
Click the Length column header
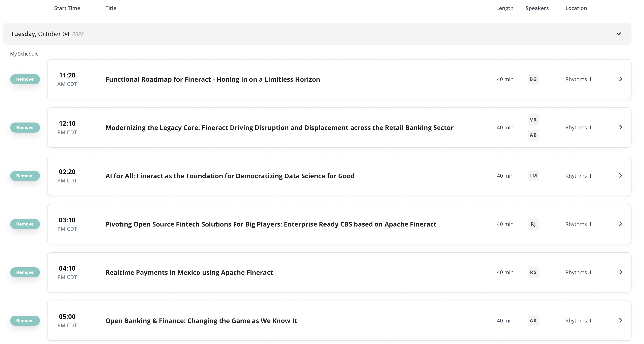[x=505, y=8]
